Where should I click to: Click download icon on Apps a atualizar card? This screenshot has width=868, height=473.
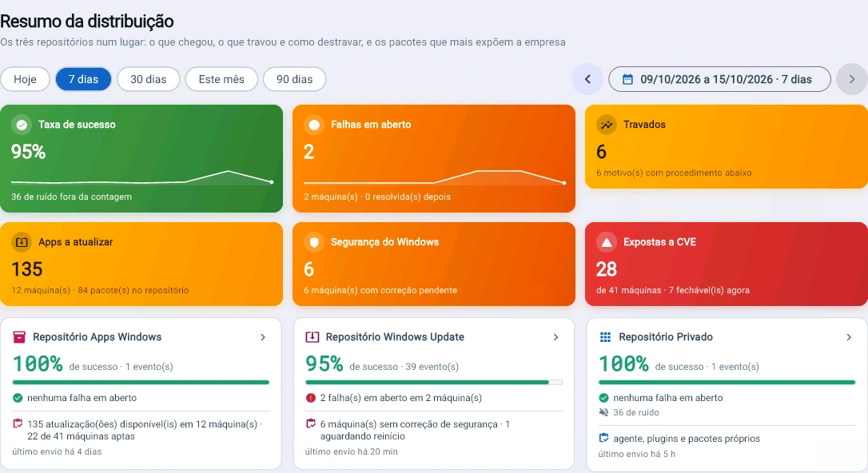(x=22, y=242)
